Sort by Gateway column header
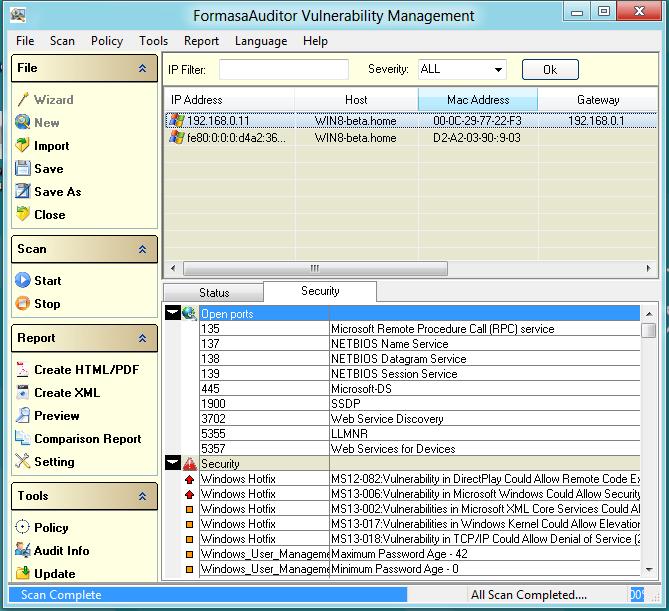This screenshot has width=669, height=611. click(x=598, y=100)
